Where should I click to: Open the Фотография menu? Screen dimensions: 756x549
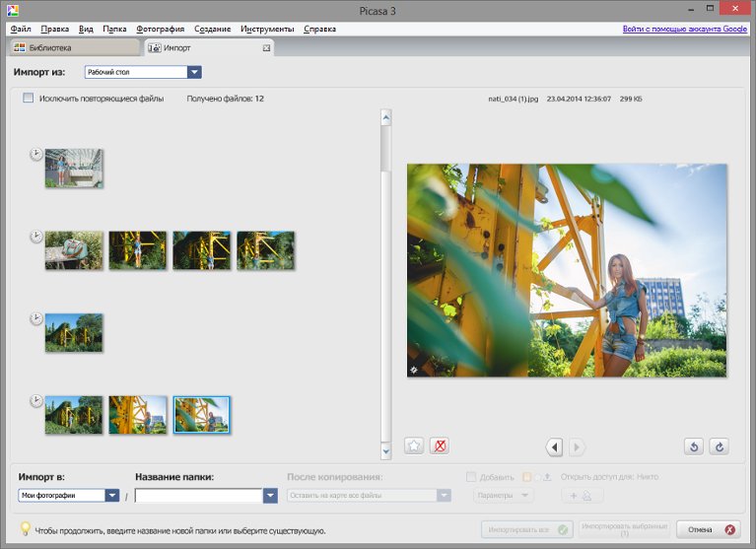click(160, 29)
